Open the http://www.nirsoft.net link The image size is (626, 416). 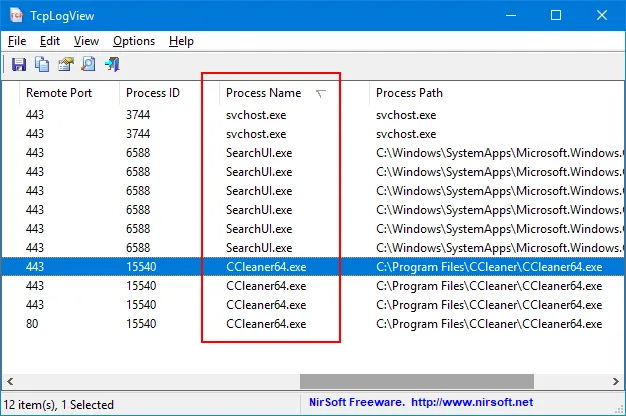(472, 402)
